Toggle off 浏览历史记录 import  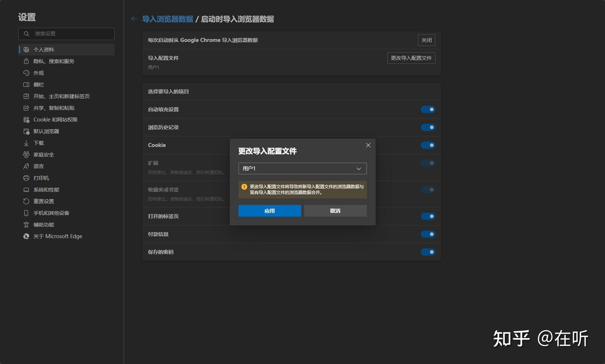coord(428,127)
